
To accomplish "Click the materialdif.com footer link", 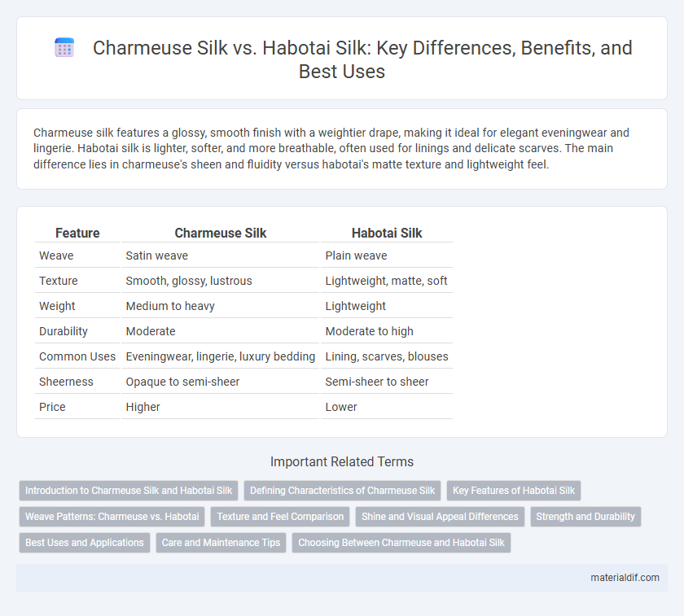I will (625, 578).
